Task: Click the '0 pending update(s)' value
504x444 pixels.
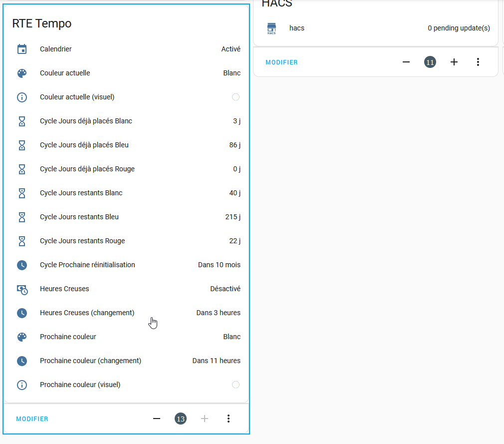Action: pos(459,28)
